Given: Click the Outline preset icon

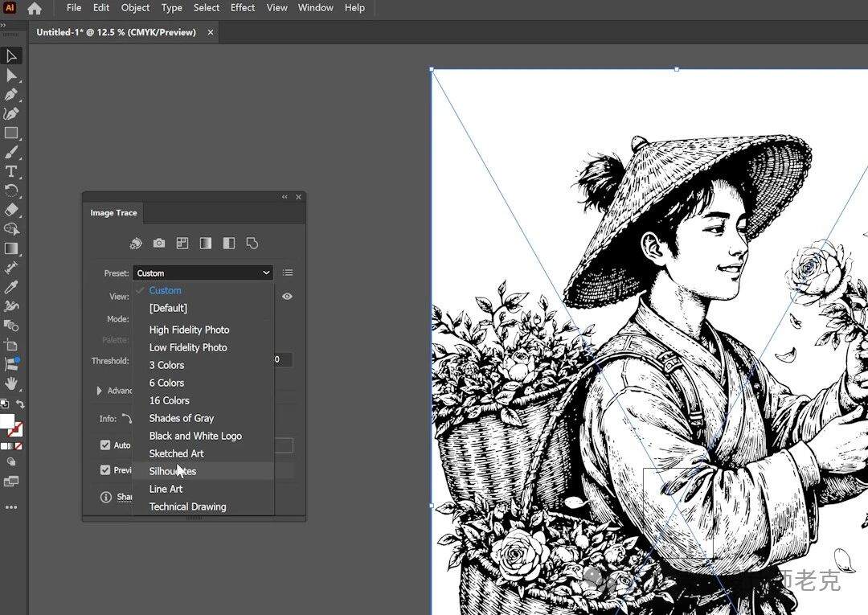Looking at the screenshot, I should point(252,243).
